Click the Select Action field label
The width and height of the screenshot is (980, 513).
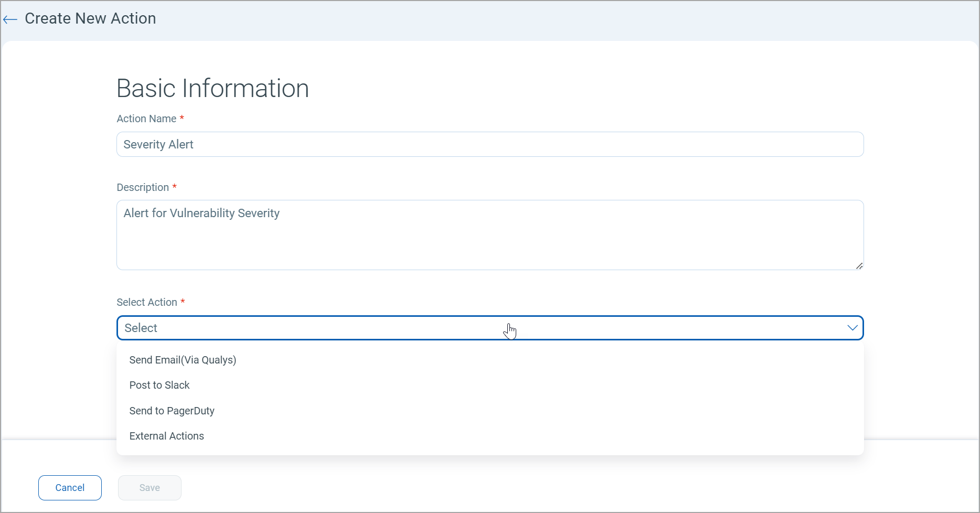(x=147, y=302)
